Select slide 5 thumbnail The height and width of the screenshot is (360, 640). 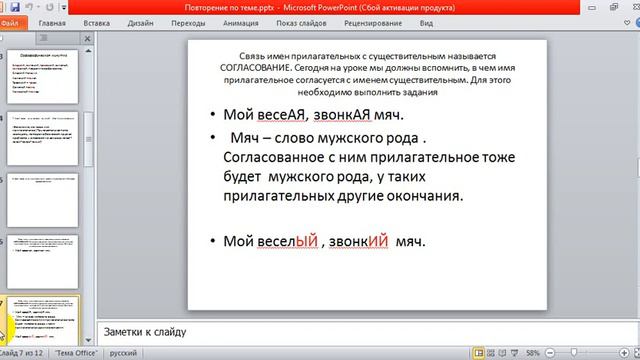pos(42,200)
